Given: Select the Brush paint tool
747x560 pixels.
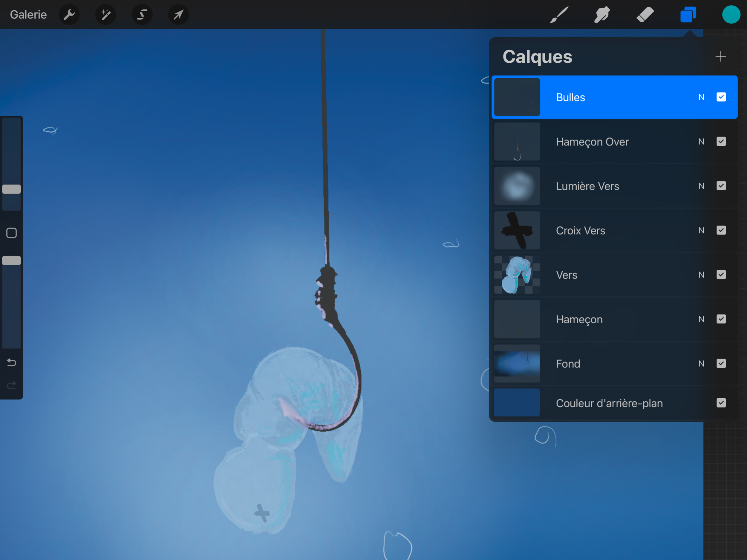Looking at the screenshot, I should (559, 15).
